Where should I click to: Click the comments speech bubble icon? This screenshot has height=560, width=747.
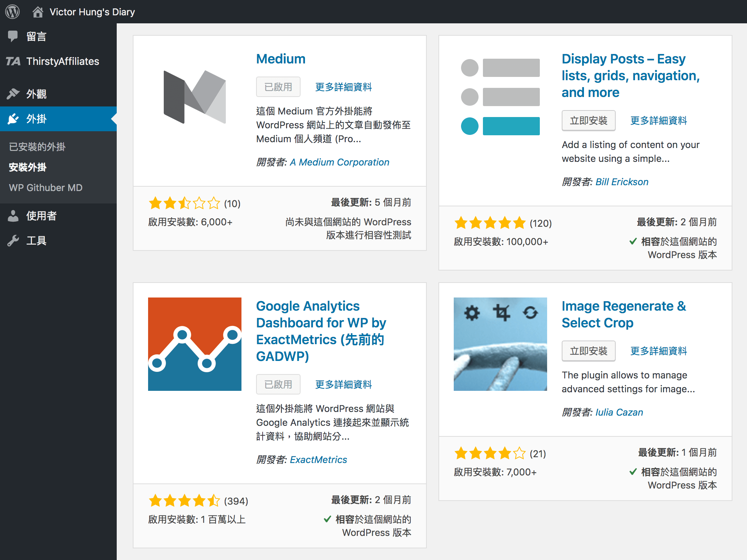point(13,36)
